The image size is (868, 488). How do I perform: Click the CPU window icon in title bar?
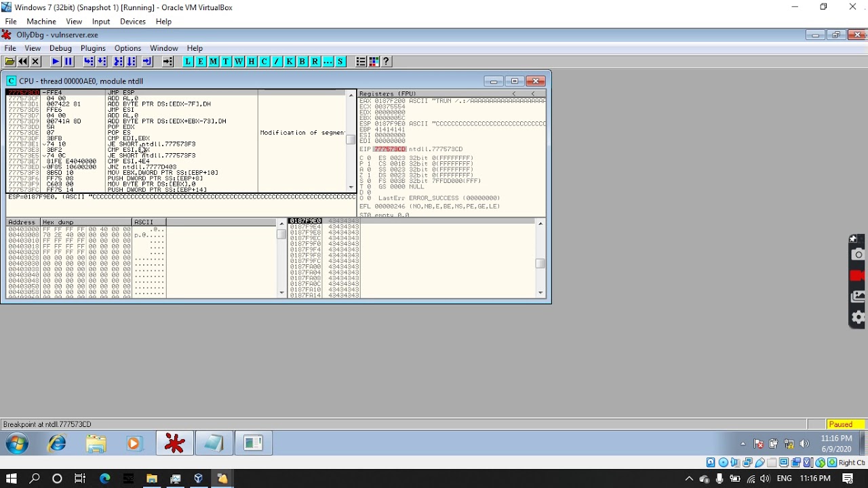coord(11,81)
